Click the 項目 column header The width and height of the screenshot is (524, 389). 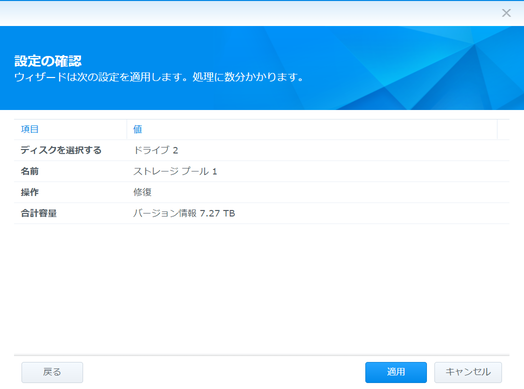[x=70, y=129]
